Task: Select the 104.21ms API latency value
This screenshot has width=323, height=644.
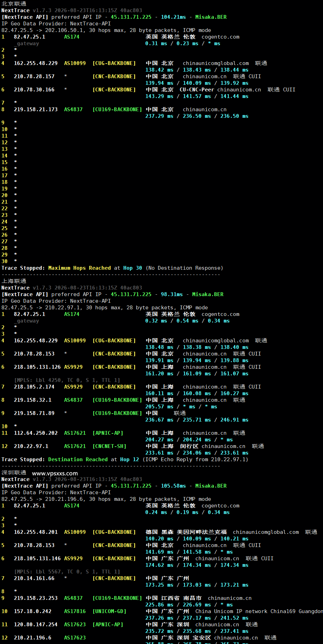Action: coord(173,17)
